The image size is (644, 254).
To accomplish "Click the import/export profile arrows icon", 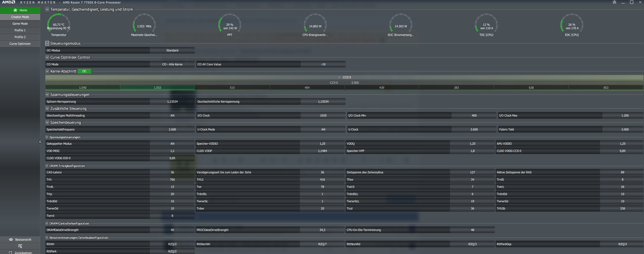I will pos(20,246).
